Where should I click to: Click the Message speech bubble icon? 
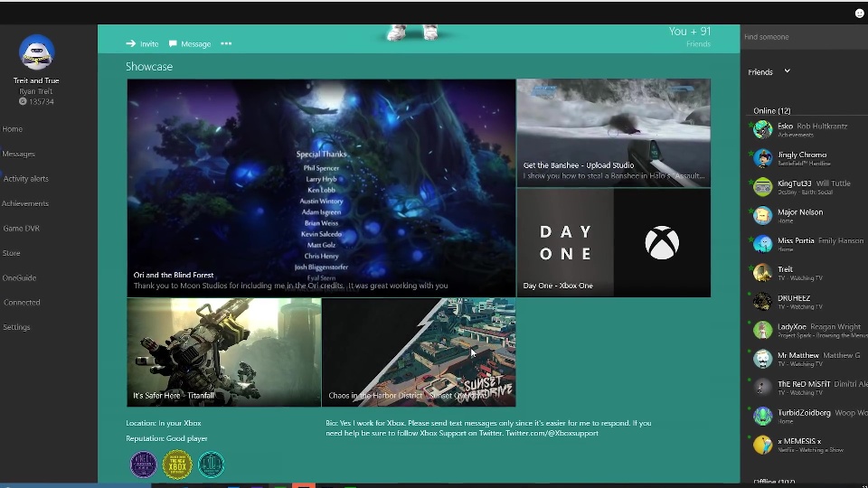tap(173, 43)
